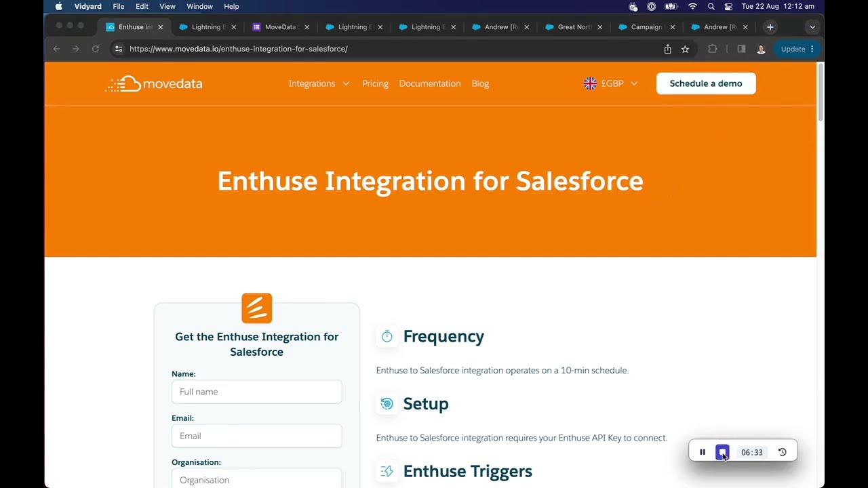Share this page via share icon

[668, 49]
